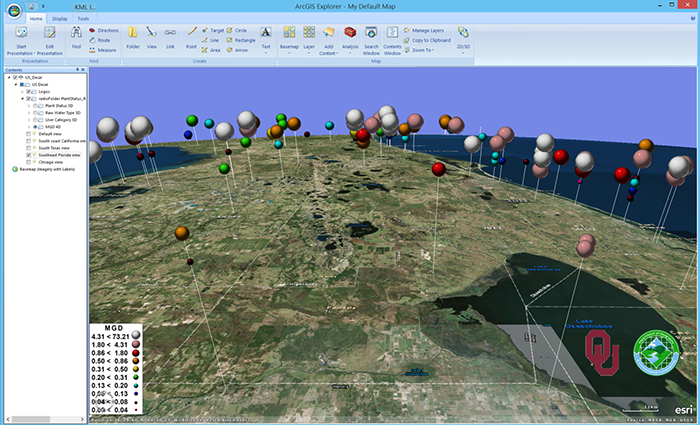Enable the South Texas view checkbox
The height and width of the screenshot is (425, 700).
(27, 149)
